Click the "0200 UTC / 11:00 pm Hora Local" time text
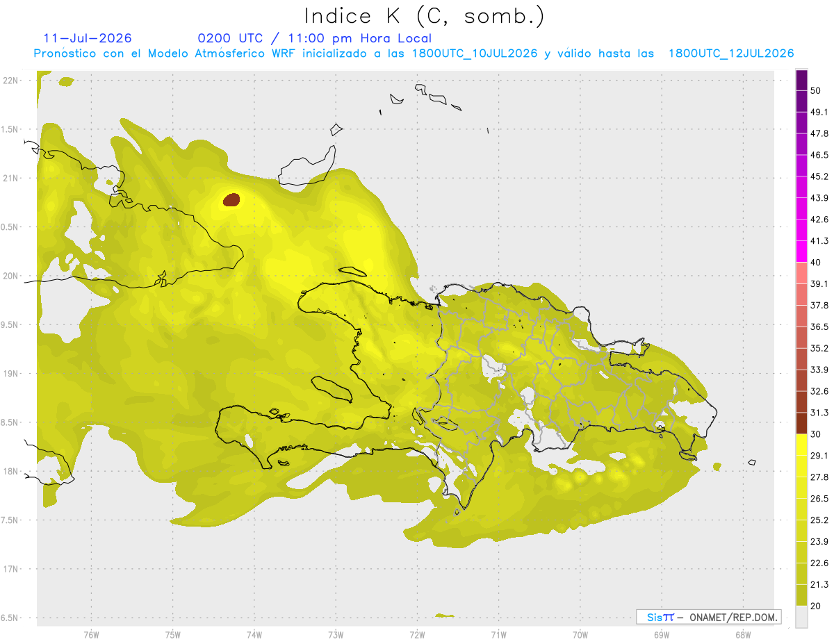 (x=315, y=38)
